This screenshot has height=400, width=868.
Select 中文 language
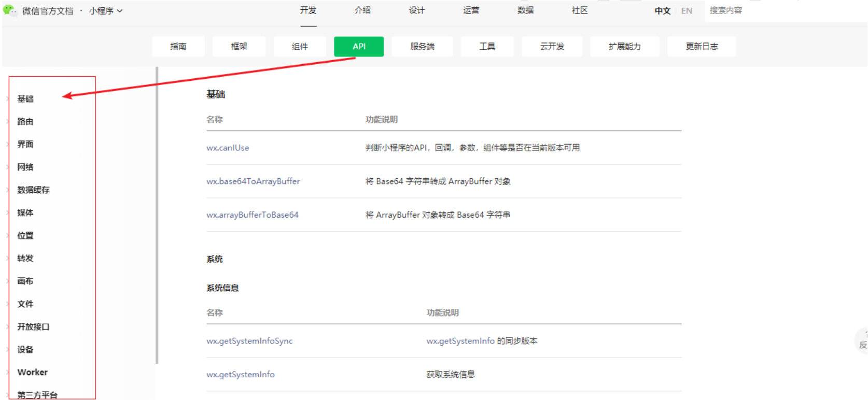(x=662, y=11)
